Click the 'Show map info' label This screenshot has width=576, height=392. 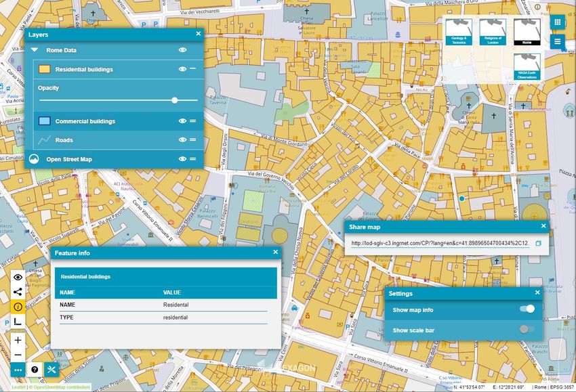tap(413, 310)
